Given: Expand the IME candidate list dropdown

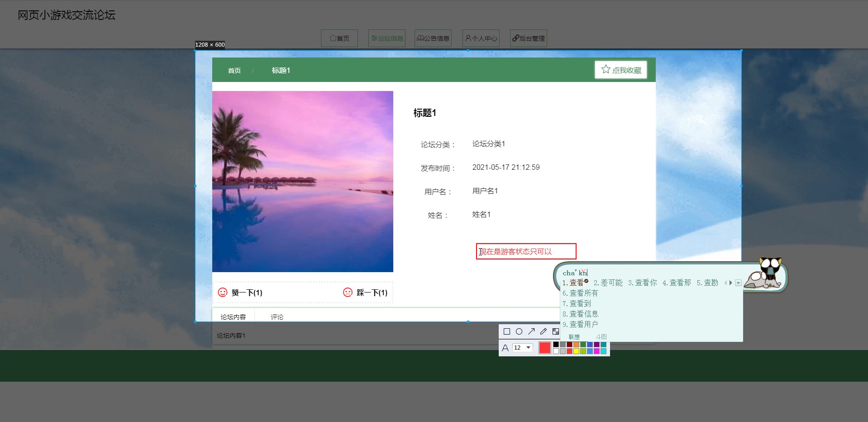Looking at the screenshot, I should click(x=738, y=283).
